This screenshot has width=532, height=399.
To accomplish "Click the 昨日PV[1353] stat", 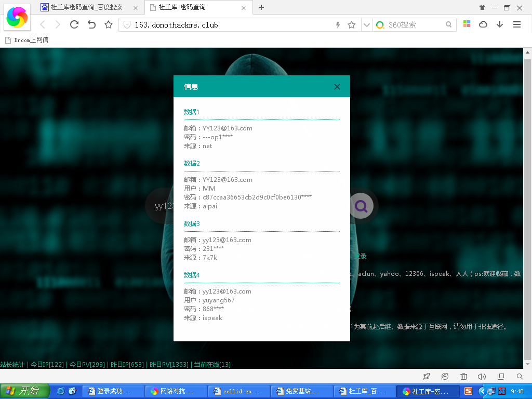I will click(169, 364).
